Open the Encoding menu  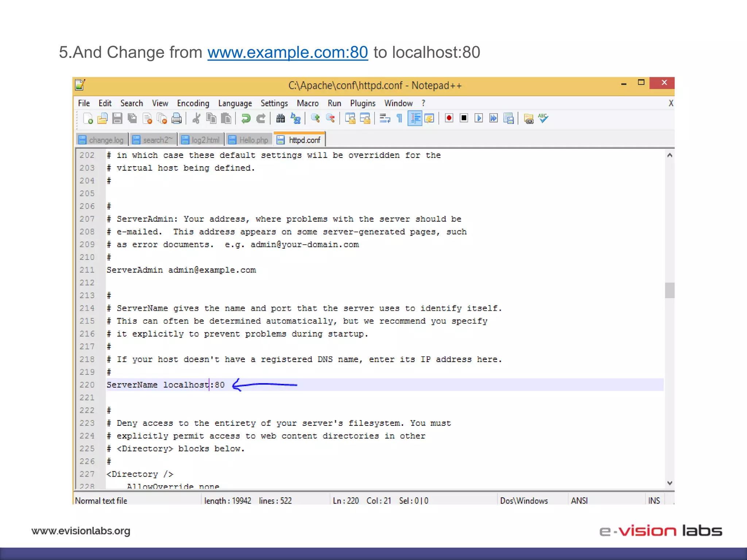point(193,103)
